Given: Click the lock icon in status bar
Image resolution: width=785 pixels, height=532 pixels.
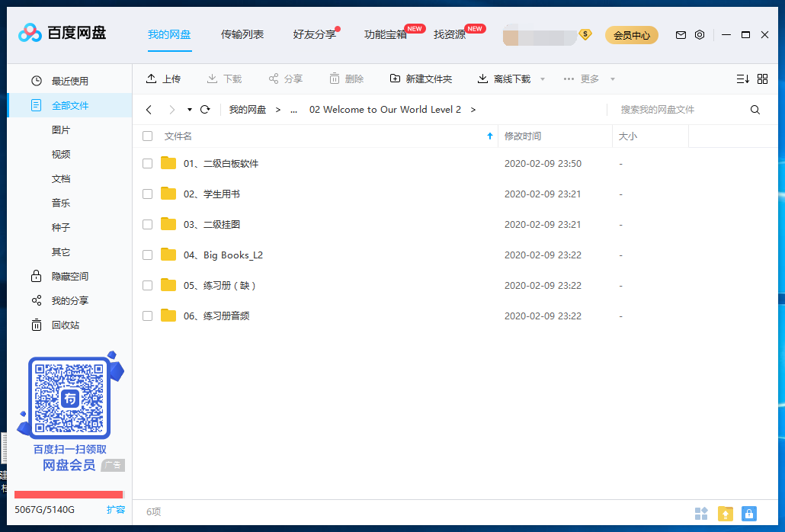Looking at the screenshot, I should click(x=748, y=514).
